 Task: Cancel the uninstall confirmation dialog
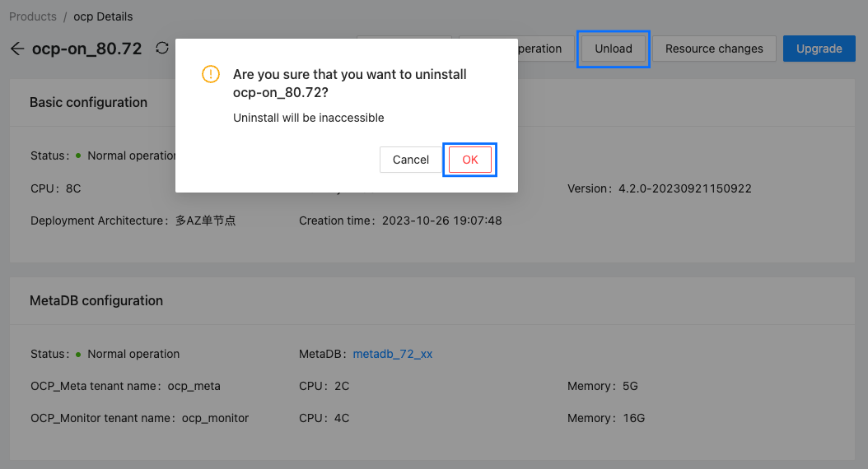410,160
